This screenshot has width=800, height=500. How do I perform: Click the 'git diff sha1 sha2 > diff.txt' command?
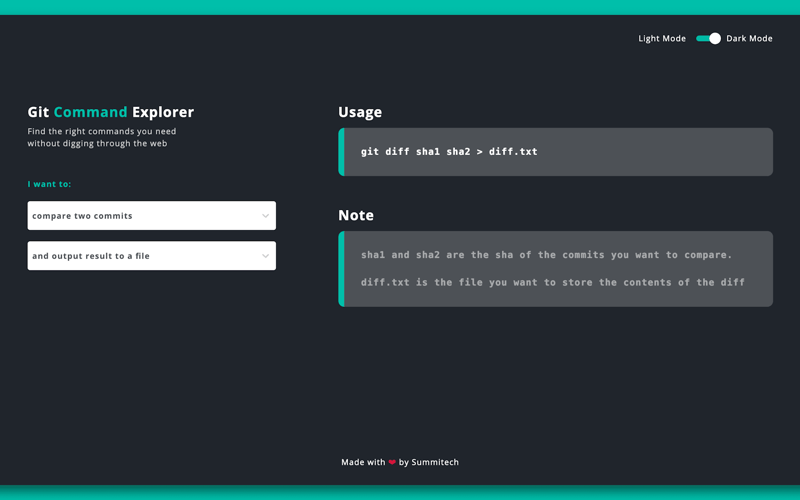point(449,152)
